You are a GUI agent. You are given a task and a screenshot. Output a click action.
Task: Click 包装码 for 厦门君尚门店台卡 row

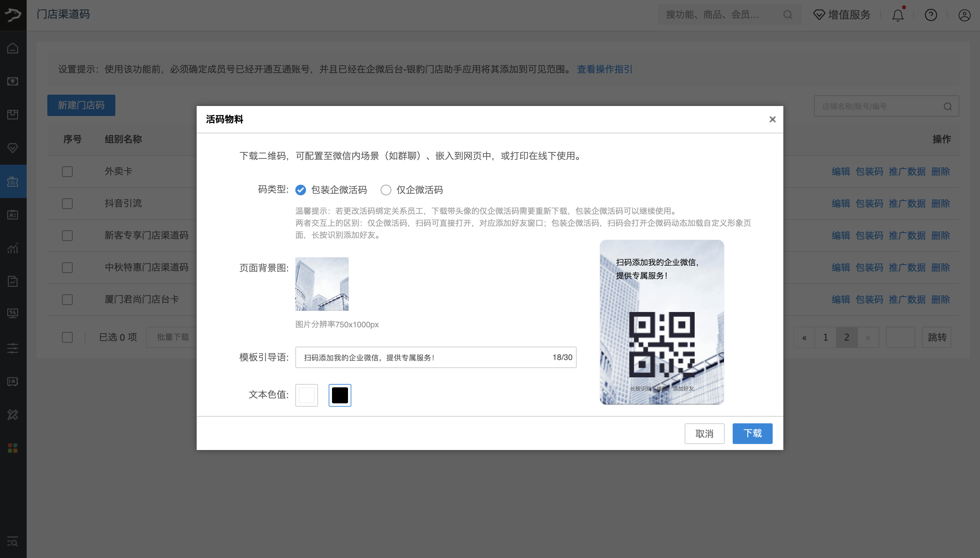869,299
